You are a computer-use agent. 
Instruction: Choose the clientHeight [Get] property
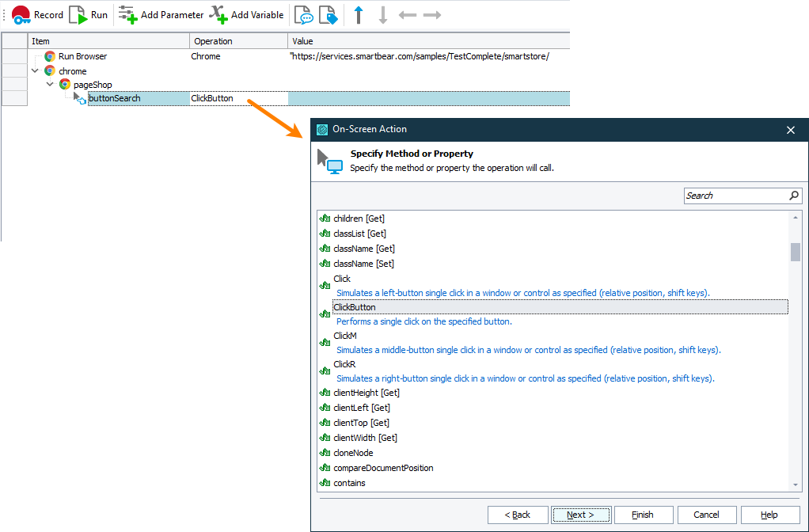click(367, 392)
